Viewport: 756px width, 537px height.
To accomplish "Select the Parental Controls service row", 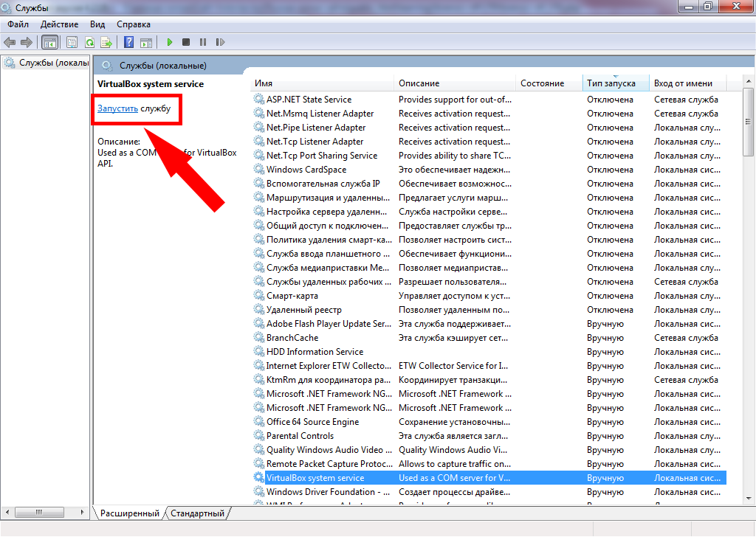I will tap(300, 436).
